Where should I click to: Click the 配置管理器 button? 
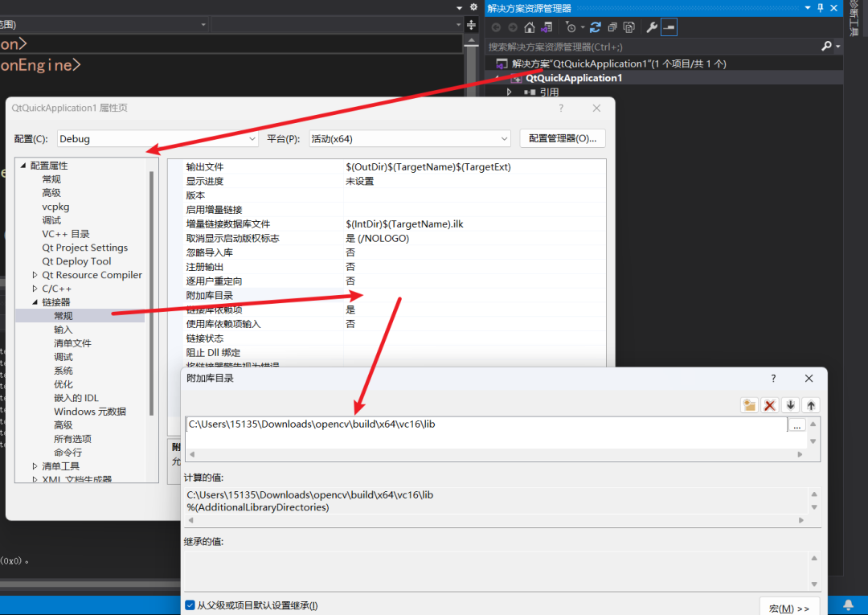click(x=562, y=138)
